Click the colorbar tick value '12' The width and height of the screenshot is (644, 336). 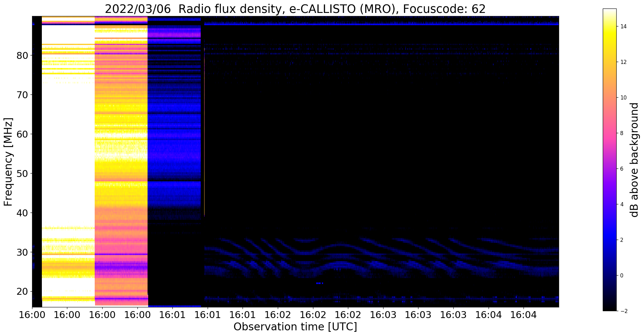623,62
